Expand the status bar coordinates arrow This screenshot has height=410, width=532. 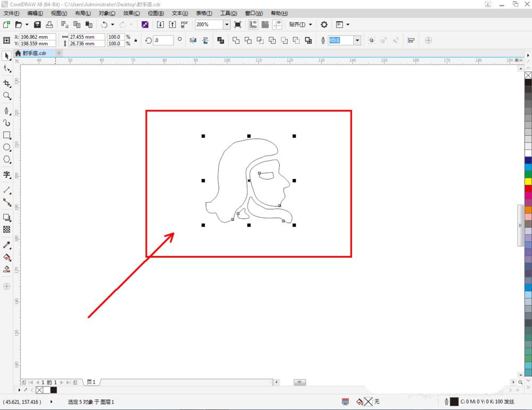[51, 401]
